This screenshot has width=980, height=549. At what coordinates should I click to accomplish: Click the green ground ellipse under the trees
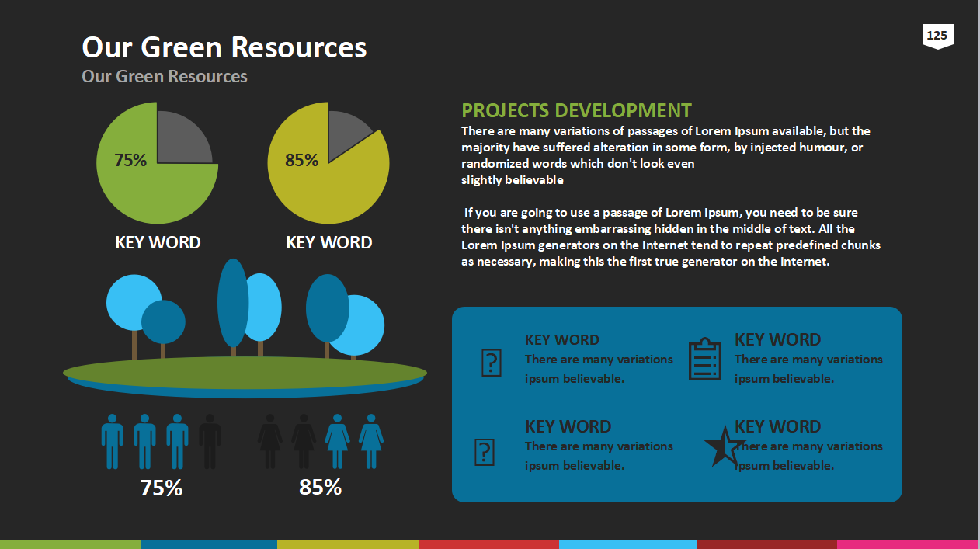[x=245, y=371]
